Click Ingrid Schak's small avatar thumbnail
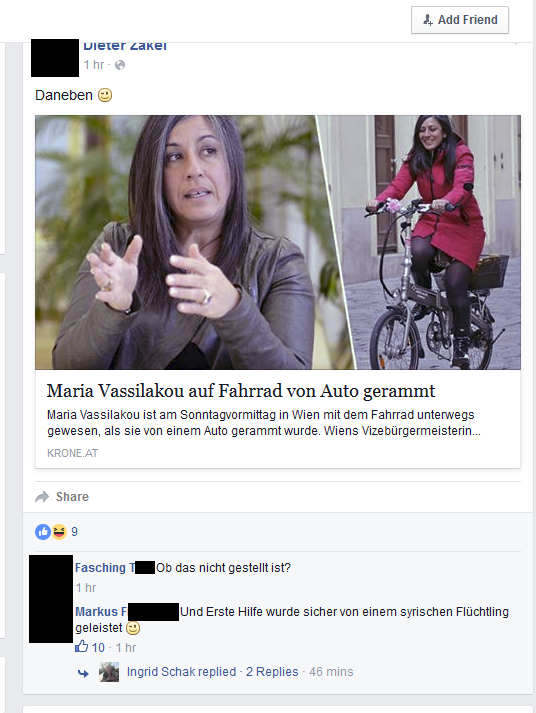 pos(109,672)
